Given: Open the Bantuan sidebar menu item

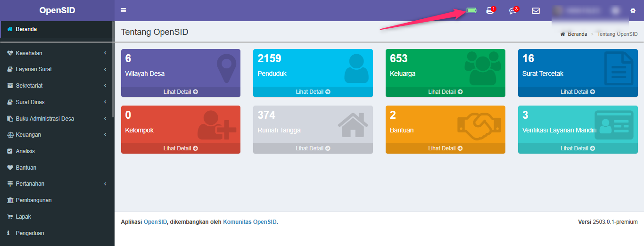Looking at the screenshot, I should pos(57,168).
